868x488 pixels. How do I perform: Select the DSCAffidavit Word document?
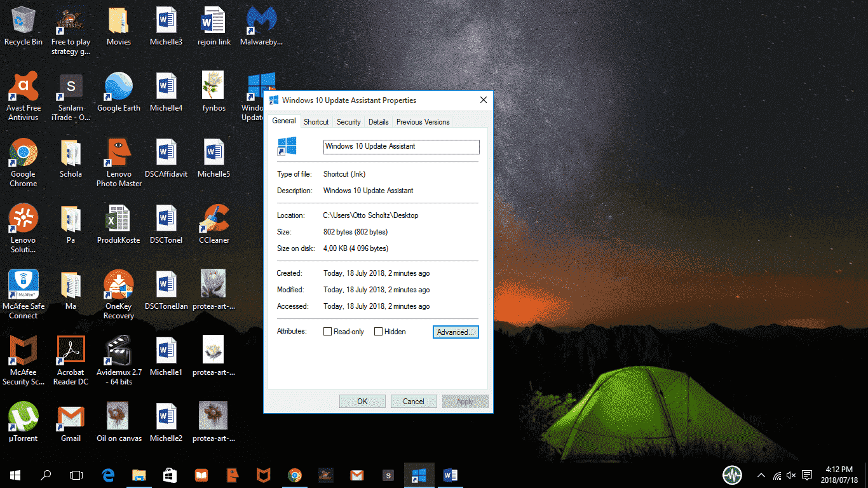[x=166, y=158]
